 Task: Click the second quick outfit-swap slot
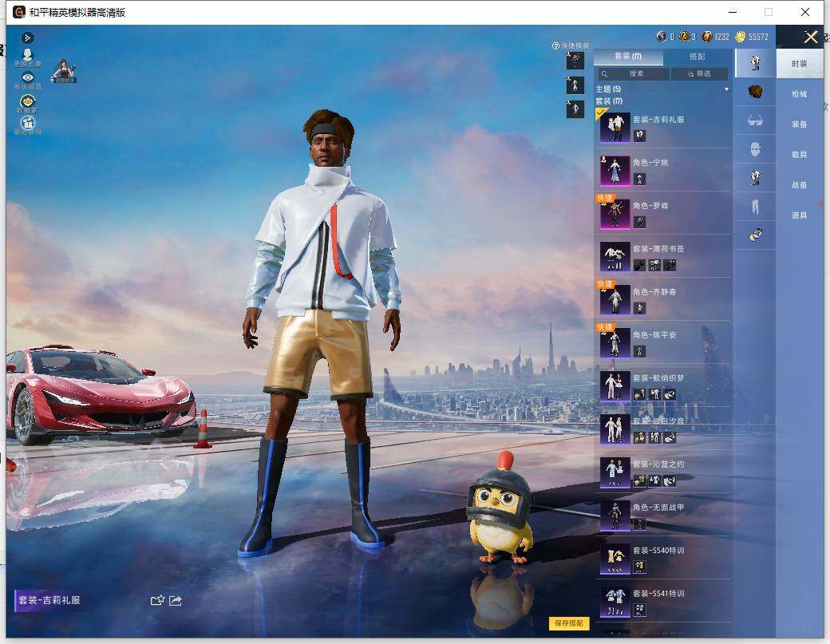575,85
